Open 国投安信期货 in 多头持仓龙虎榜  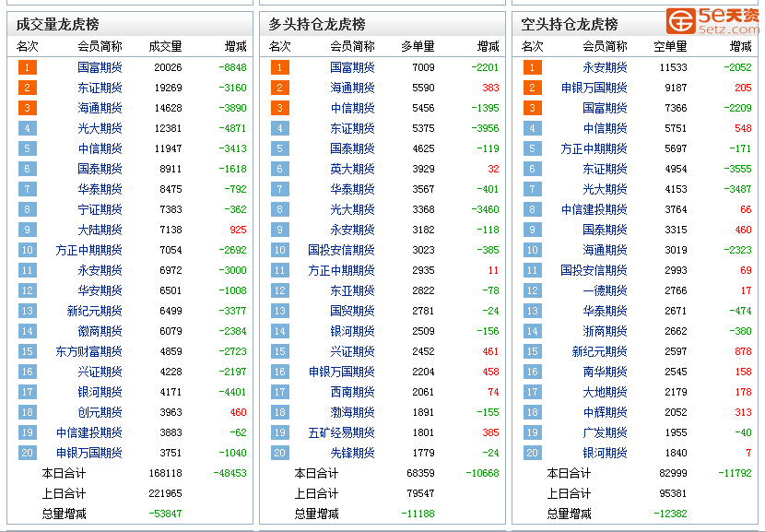coord(342,250)
